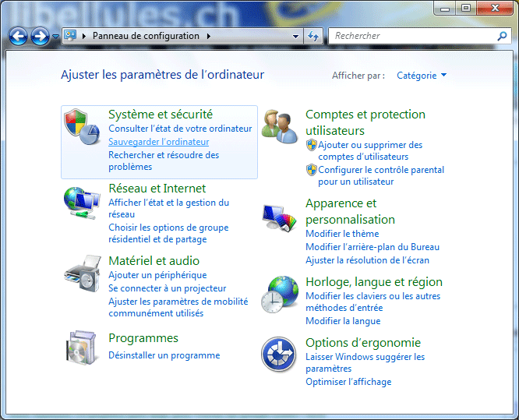Focus the Rechercher search field
The width and height of the screenshot is (519, 420).
tap(420, 36)
